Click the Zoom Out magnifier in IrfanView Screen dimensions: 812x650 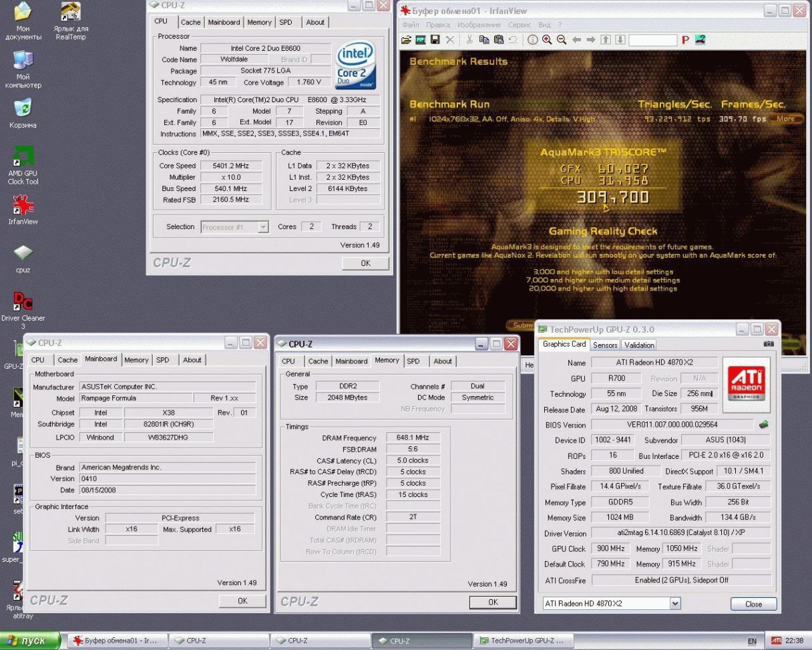pyautogui.click(x=562, y=40)
